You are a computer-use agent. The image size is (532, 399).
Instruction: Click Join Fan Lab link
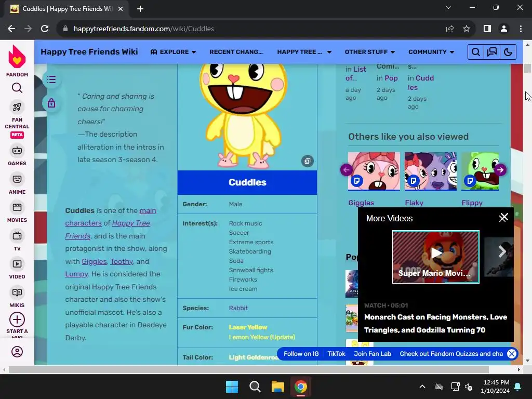click(x=373, y=354)
